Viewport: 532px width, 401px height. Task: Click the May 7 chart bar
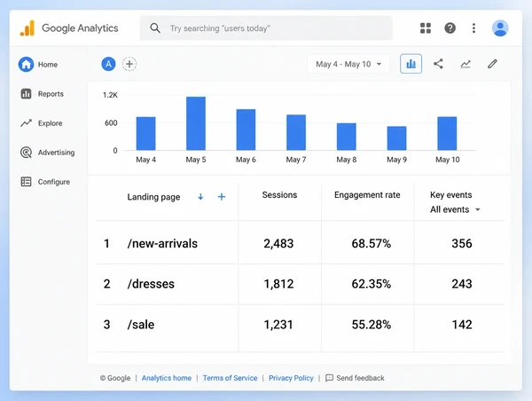[x=296, y=132]
